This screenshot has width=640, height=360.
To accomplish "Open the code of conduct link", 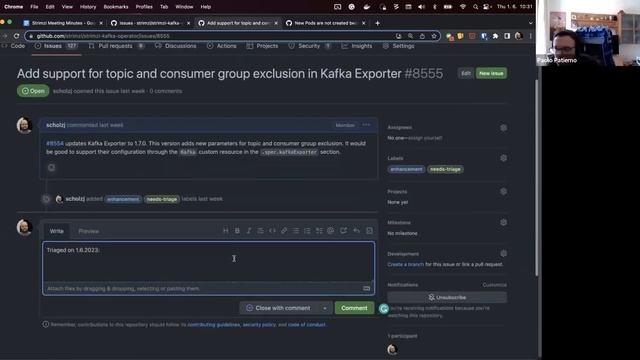I will [x=307, y=325].
